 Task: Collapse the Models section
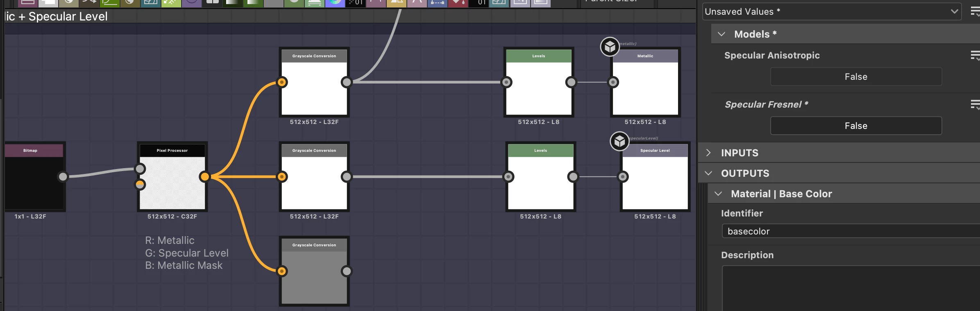click(x=721, y=34)
